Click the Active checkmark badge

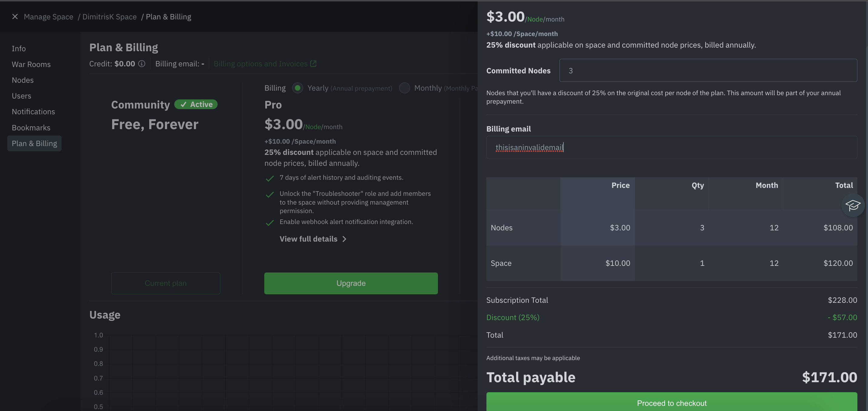click(196, 105)
